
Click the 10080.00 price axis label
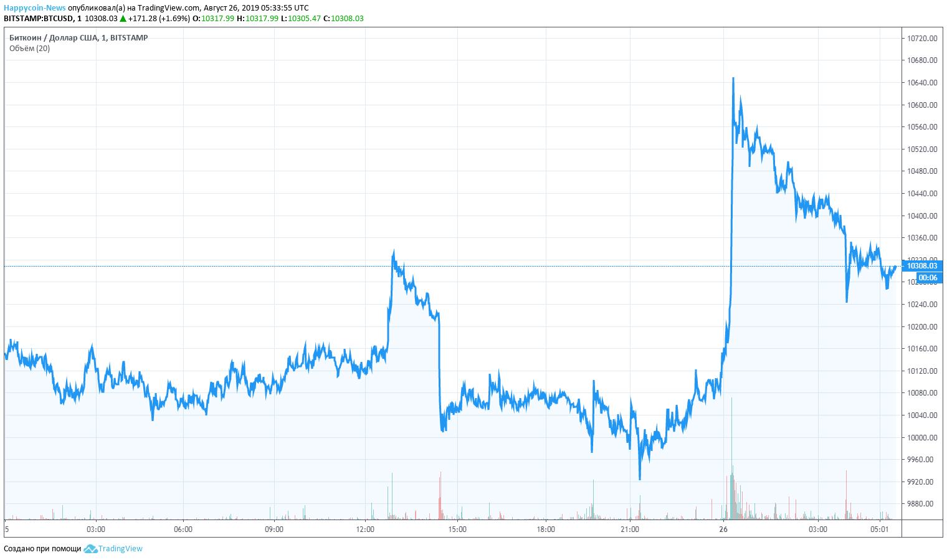point(922,393)
